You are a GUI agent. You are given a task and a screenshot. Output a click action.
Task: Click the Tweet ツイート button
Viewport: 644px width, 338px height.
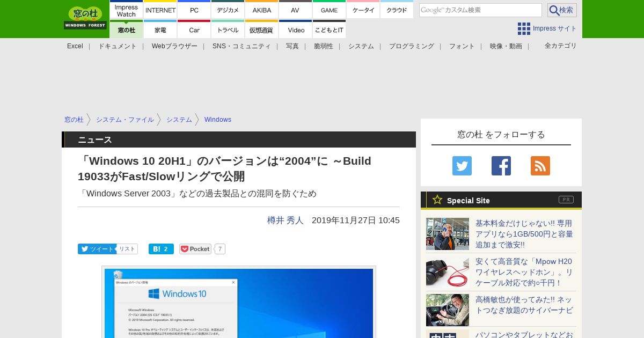97,249
